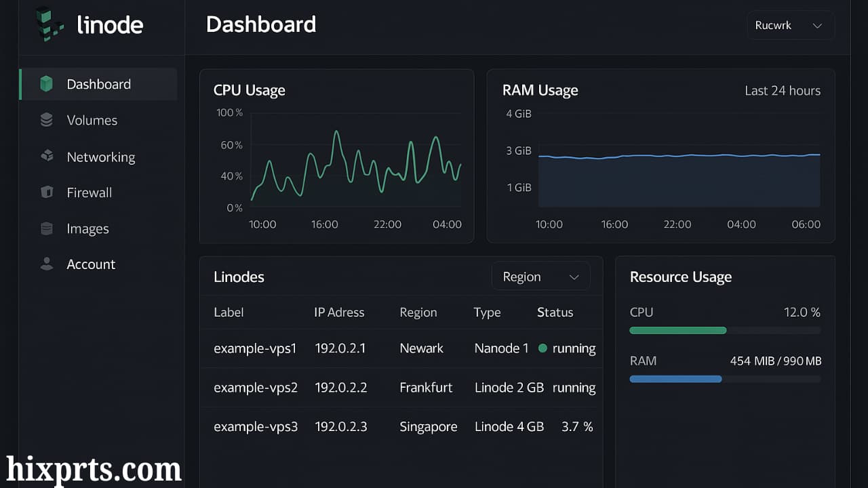The width and height of the screenshot is (868, 488).
Task: Click the Frankfurt region cell
Action: (x=426, y=388)
